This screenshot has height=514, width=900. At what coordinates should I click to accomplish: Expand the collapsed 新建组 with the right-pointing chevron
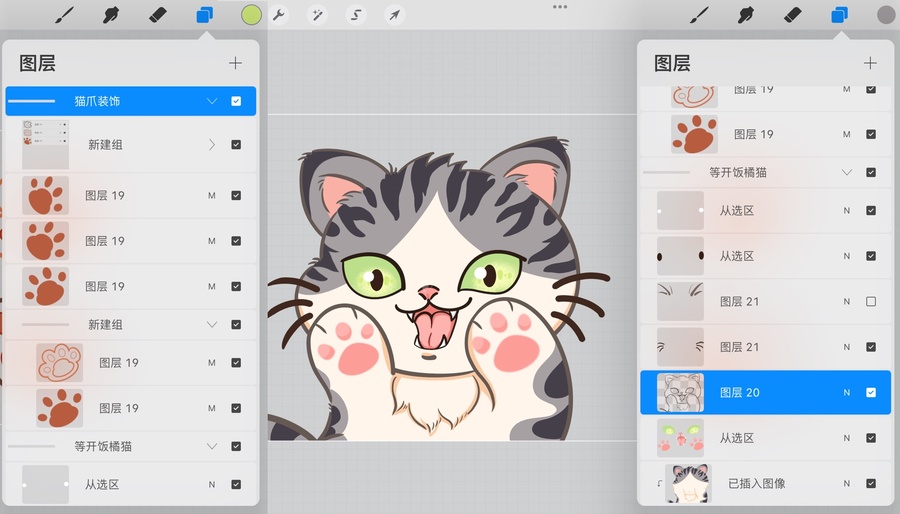pyautogui.click(x=212, y=145)
